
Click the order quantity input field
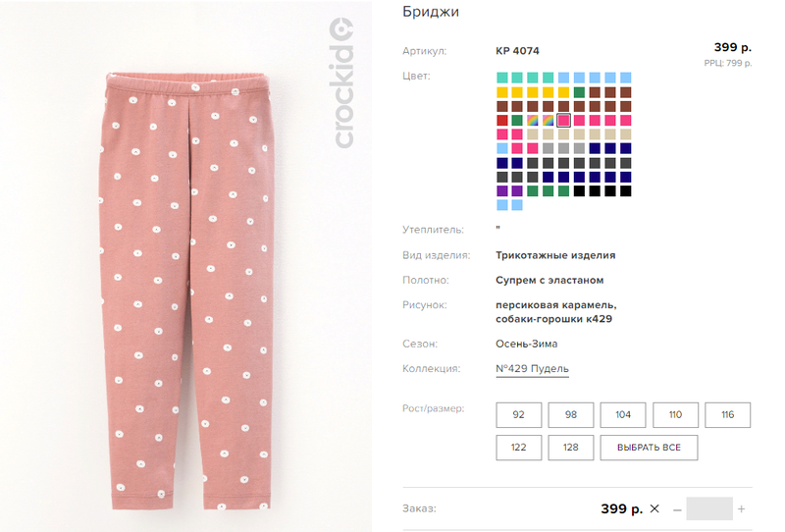709,509
